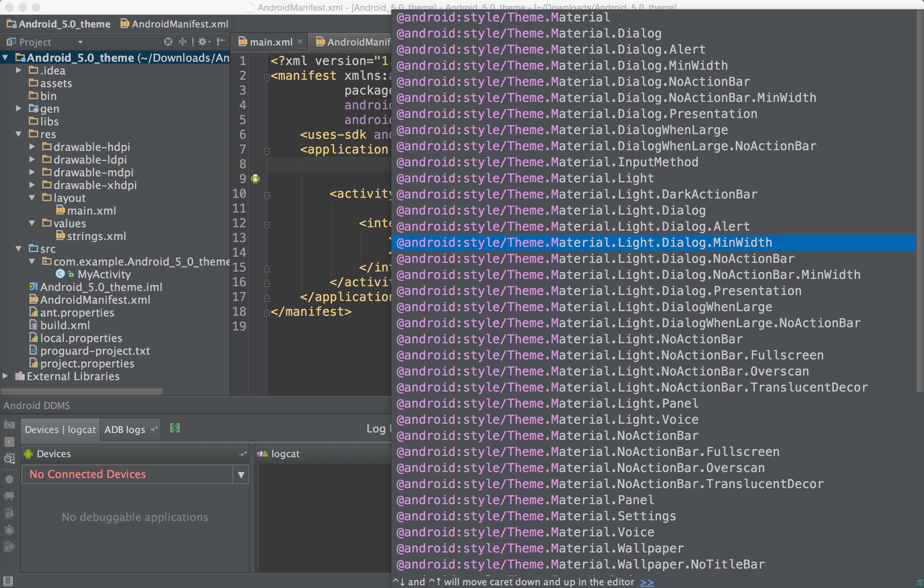The height and width of the screenshot is (588, 924).
Task: Click the fold end marker on line 16
Action: coord(267,283)
